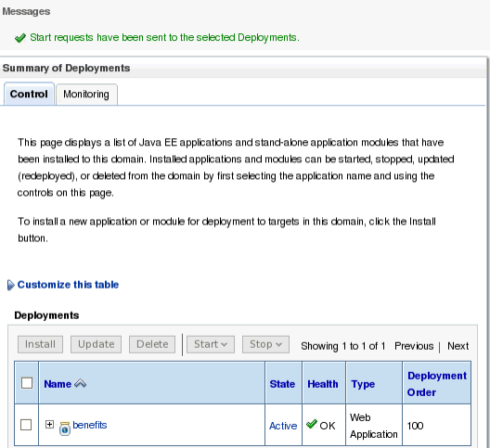This screenshot has width=490, height=448.
Task: Click the Delete button
Action: [152, 344]
